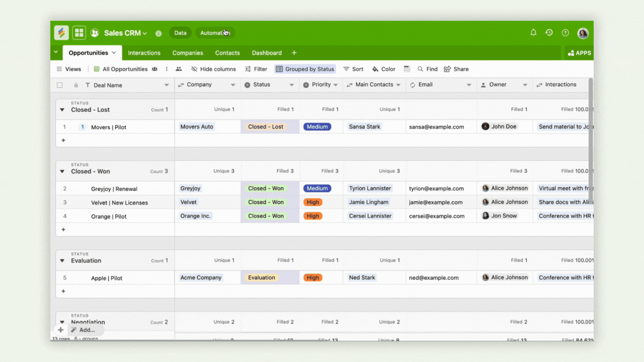Click the help question mark icon
This screenshot has width=644, height=362.
tap(565, 33)
